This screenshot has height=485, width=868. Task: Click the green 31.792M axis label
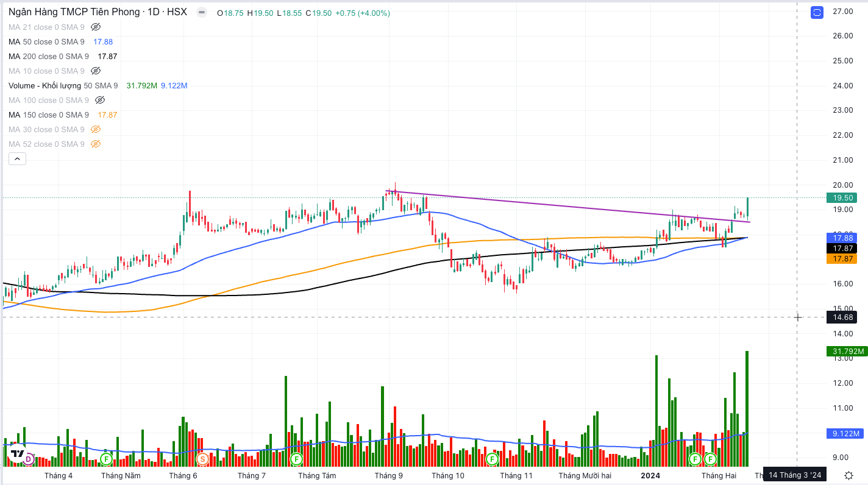pyautogui.click(x=847, y=351)
